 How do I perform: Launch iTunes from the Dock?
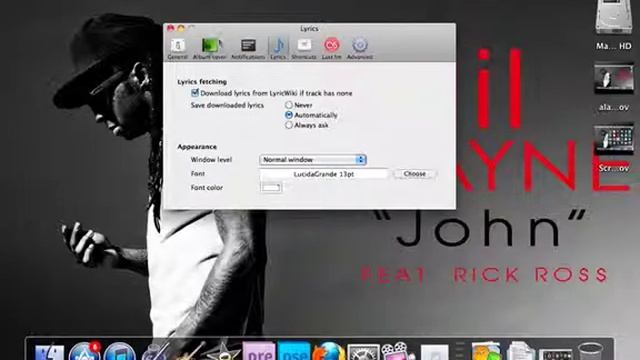(119, 352)
